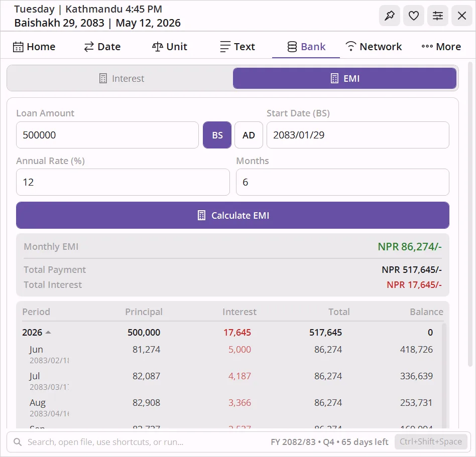The height and width of the screenshot is (457, 476).
Task: Click the Kathmandu 4:45 PM time text
Action: click(113, 9)
